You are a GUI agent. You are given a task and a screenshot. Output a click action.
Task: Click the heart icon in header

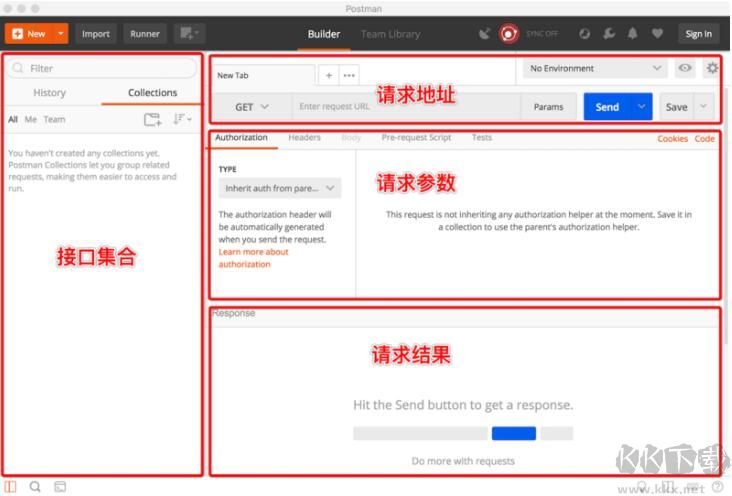point(657,34)
